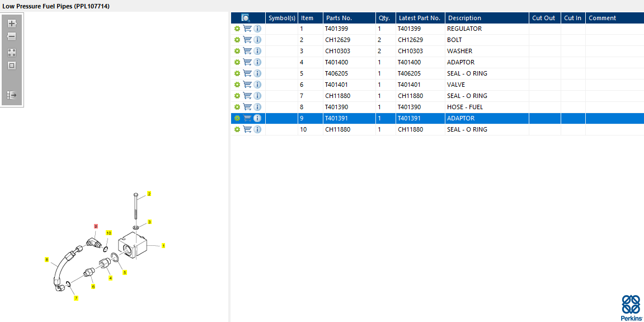Select callout 6 in the diagram
644x322 pixels.
(93, 287)
